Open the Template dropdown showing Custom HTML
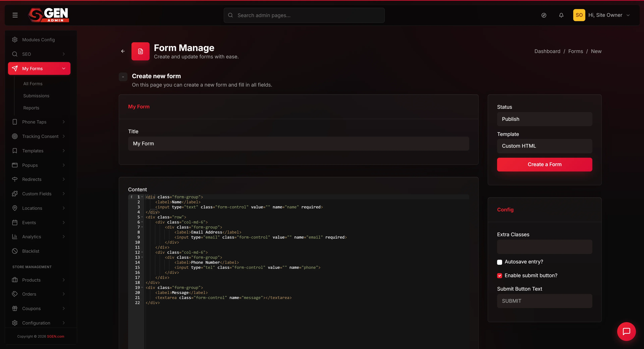The height and width of the screenshot is (349, 644). point(545,146)
